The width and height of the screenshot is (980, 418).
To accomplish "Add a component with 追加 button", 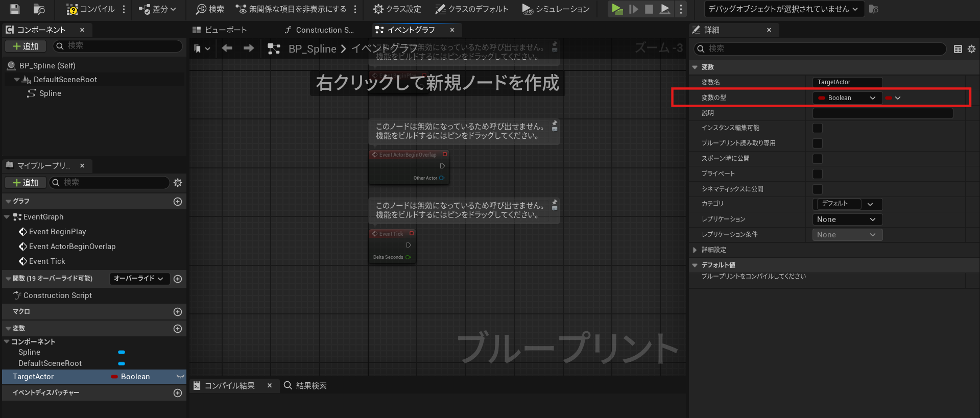I will (x=26, y=46).
